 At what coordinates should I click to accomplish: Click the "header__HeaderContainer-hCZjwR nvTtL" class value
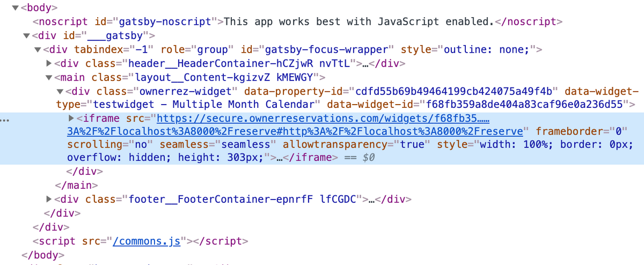239,63
